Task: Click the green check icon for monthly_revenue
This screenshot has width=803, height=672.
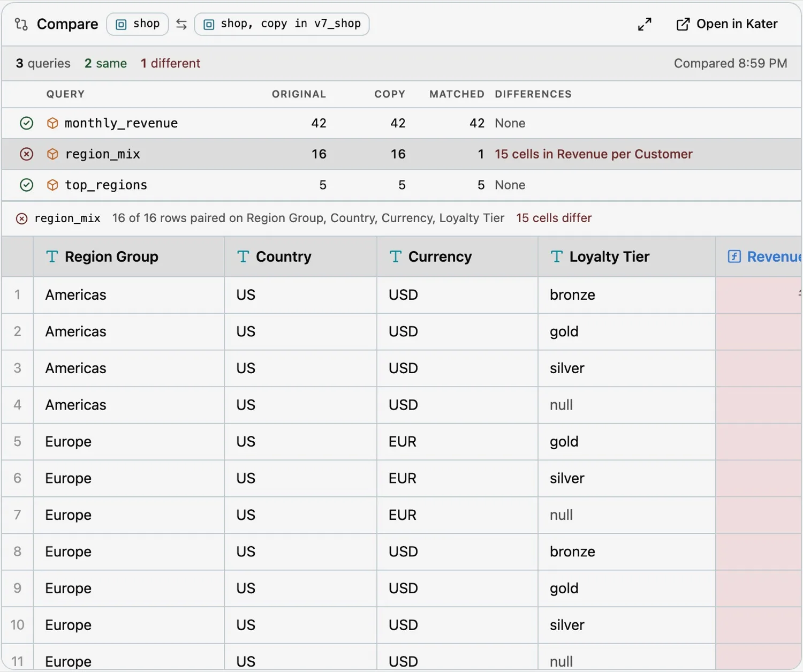Action: coord(26,123)
